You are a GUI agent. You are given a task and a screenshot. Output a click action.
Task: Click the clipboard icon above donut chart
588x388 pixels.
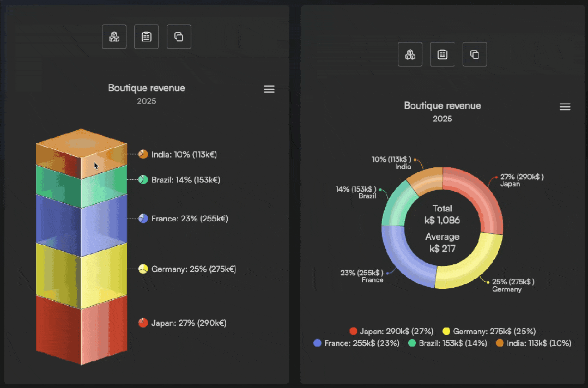pyautogui.click(x=442, y=54)
